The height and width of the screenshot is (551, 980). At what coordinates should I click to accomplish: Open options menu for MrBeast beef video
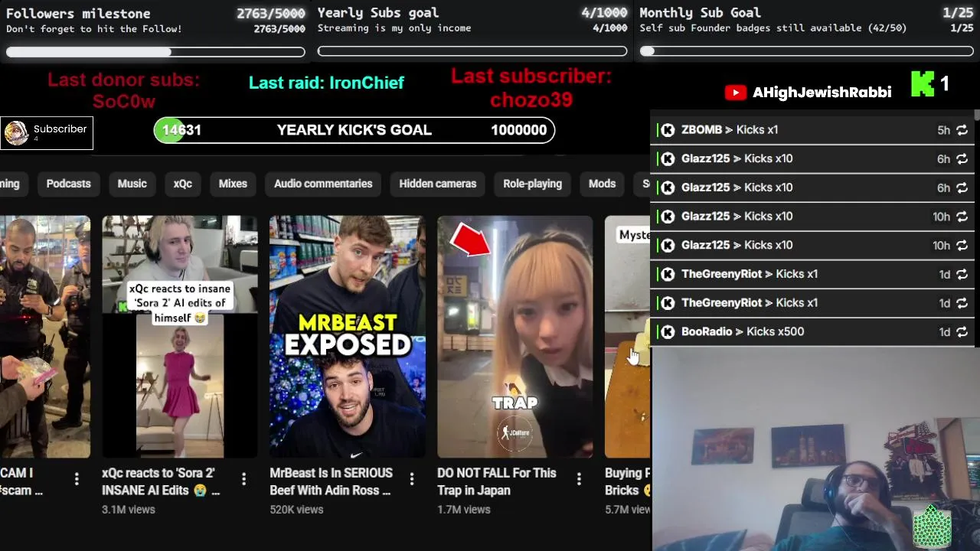click(411, 479)
